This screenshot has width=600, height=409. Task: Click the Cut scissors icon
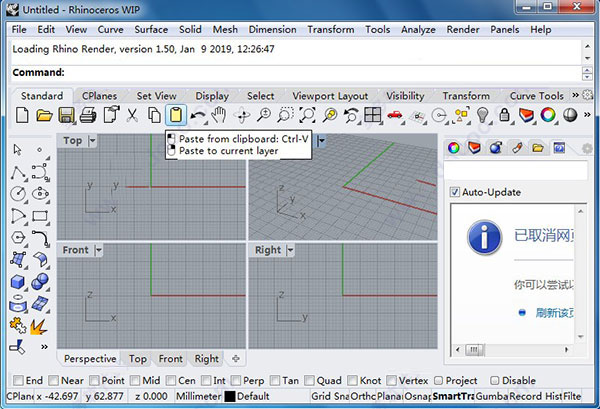click(132, 115)
